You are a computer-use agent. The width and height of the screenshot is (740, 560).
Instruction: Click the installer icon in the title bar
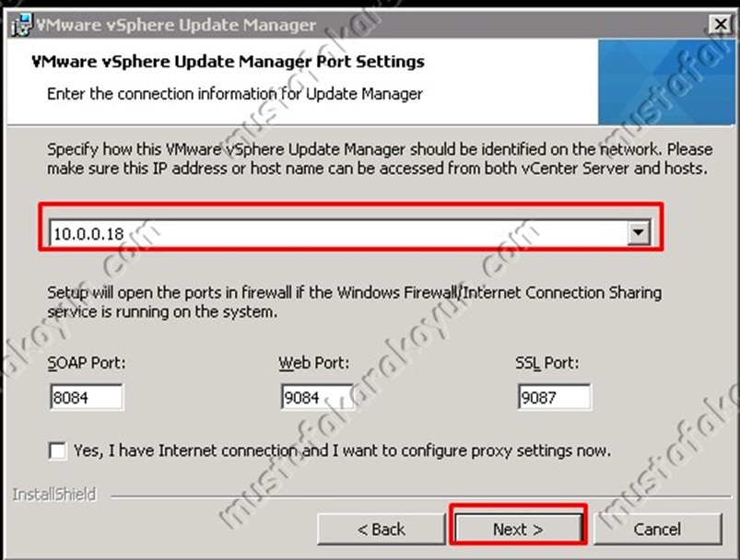[22, 25]
